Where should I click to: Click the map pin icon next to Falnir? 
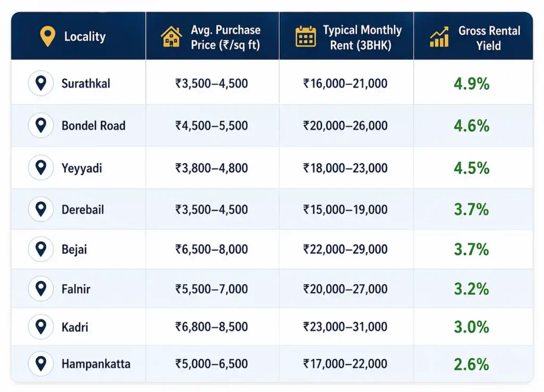(41, 288)
